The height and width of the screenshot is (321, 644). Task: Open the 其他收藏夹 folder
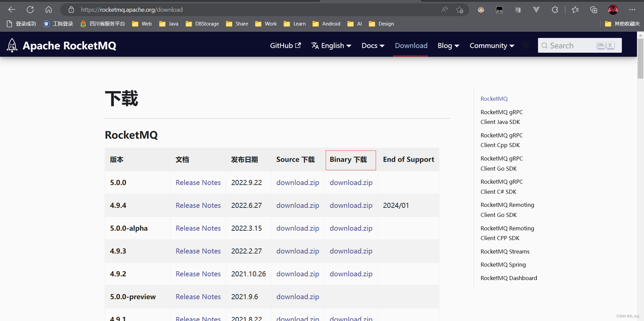pyautogui.click(x=622, y=24)
